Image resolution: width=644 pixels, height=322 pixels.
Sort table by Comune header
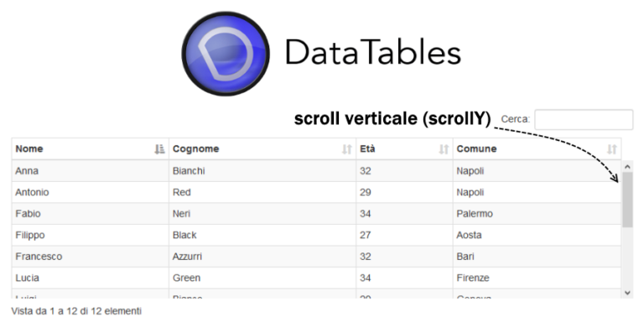coord(537,148)
